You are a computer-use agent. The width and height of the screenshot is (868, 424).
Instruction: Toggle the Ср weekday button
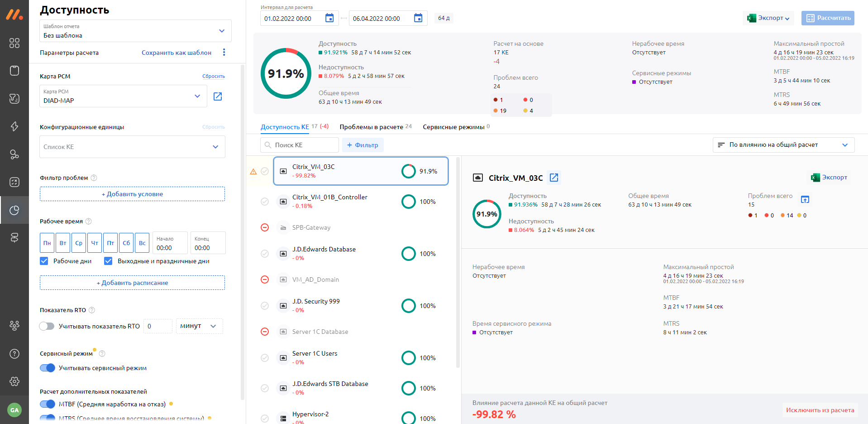(x=79, y=243)
